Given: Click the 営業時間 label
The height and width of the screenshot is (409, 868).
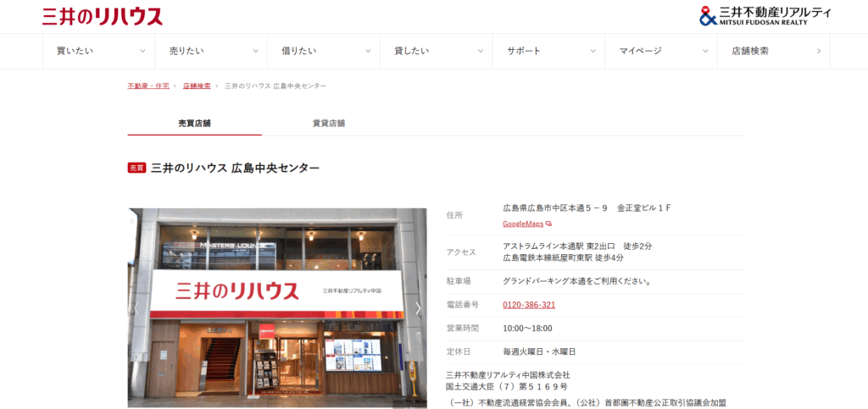Looking at the screenshot, I should pos(463,329).
